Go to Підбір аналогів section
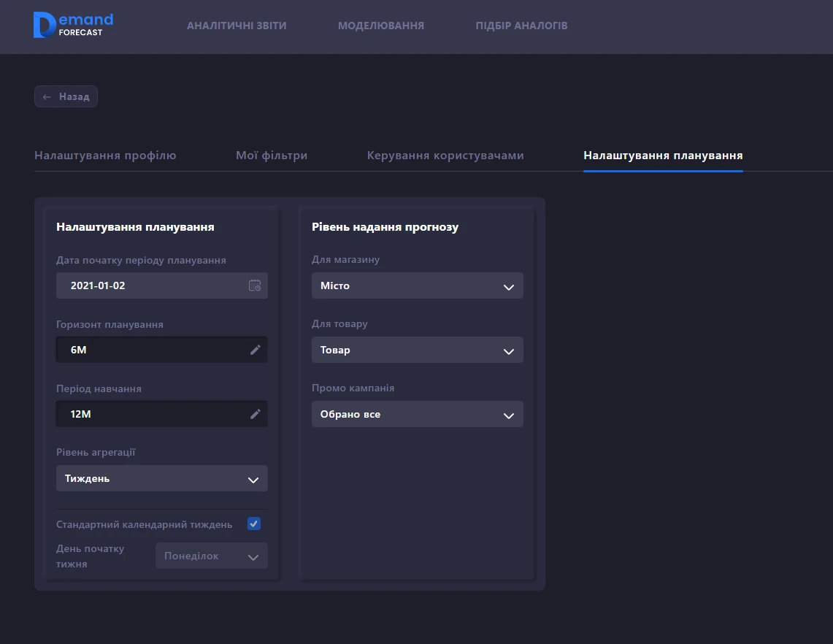This screenshot has width=833, height=644. coord(521,26)
